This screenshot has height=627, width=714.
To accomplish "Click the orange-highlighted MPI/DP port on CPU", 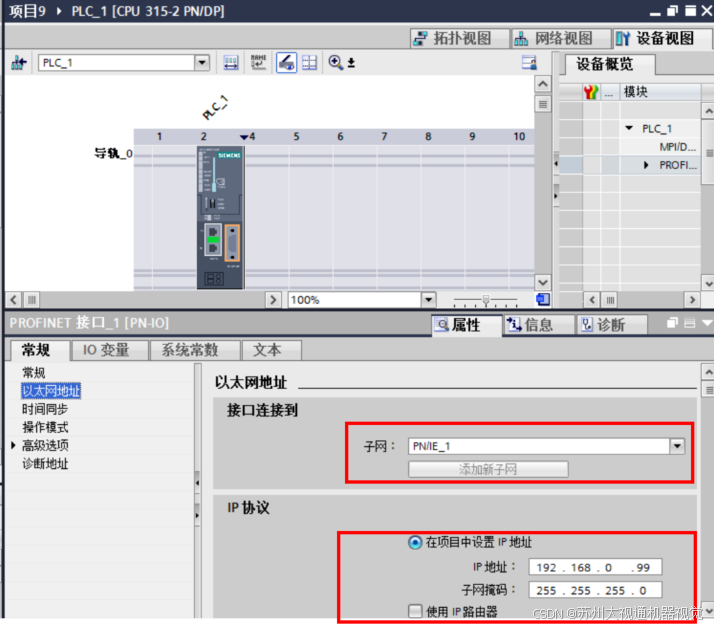I will (x=232, y=243).
